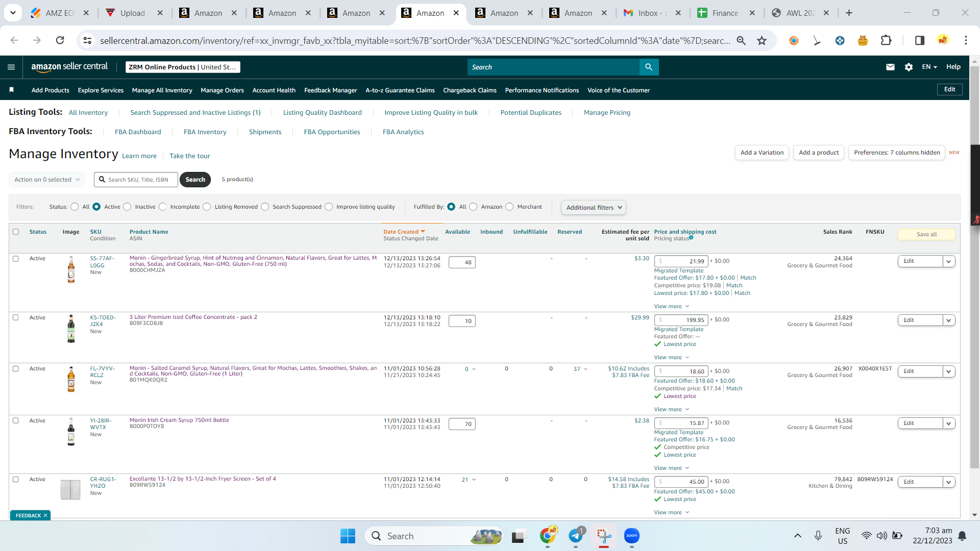Expand View more for Gingerbread Syrup pricing
980x551 pixels.
tap(672, 306)
